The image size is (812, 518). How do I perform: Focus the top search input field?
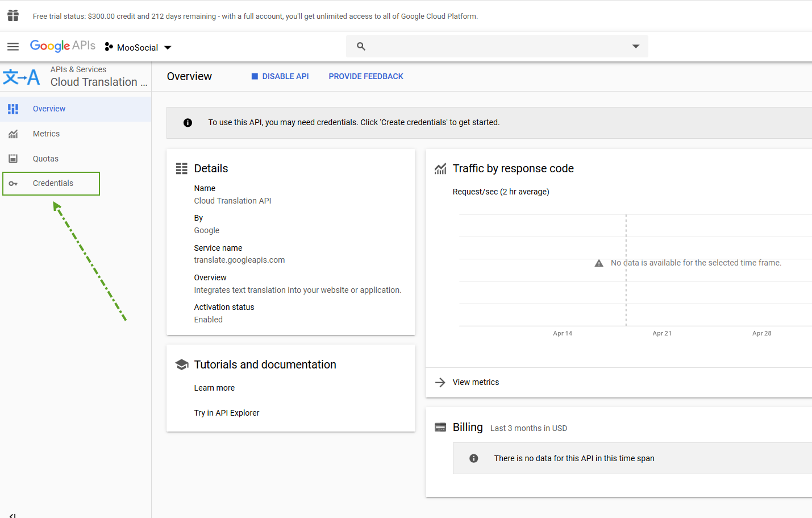(497, 47)
